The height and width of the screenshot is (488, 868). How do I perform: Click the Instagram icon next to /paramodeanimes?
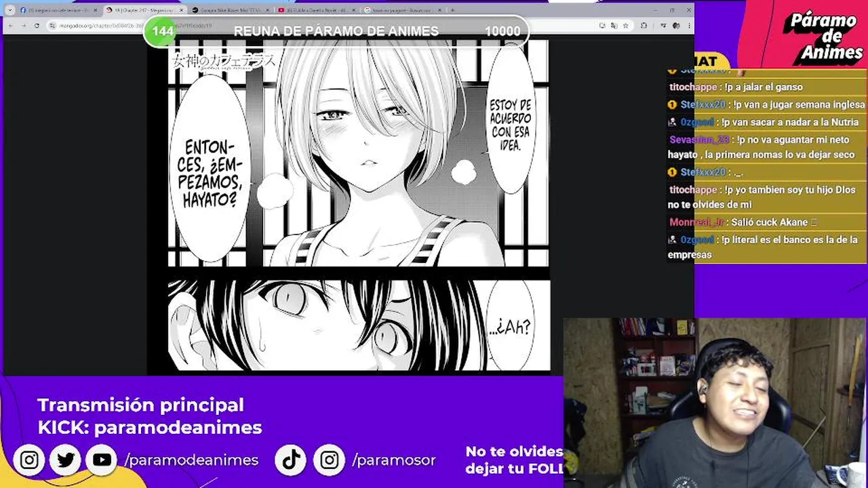coord(29,460)
